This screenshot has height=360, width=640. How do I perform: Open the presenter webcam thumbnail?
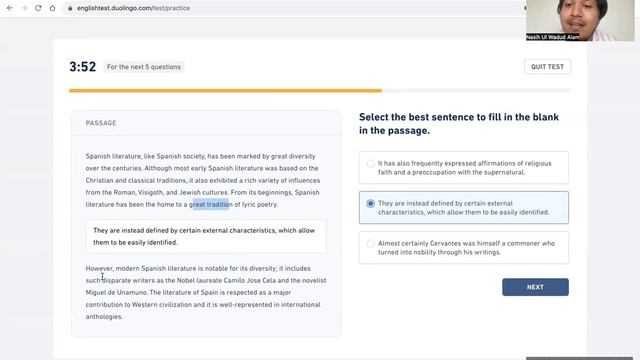580,20
